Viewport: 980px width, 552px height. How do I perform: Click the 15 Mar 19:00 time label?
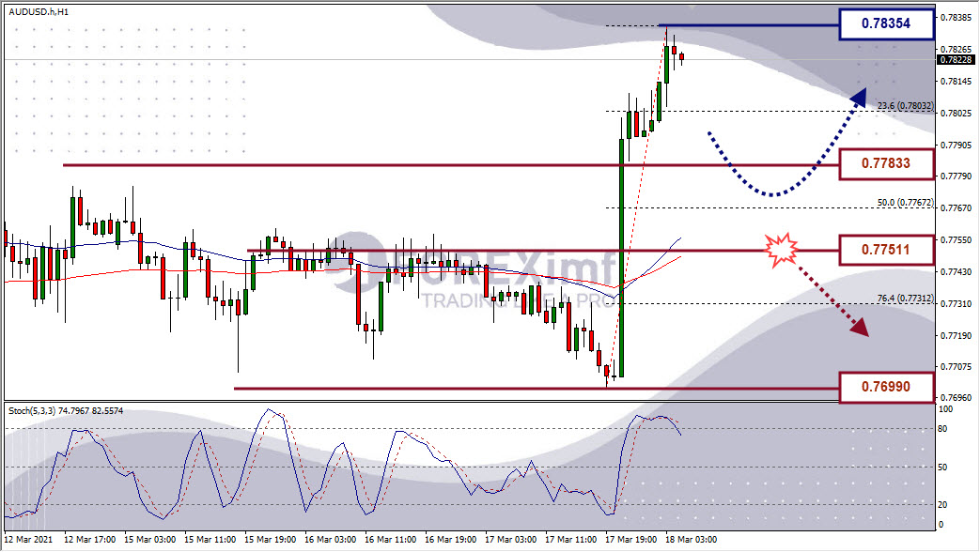click(x=270, y=540)
